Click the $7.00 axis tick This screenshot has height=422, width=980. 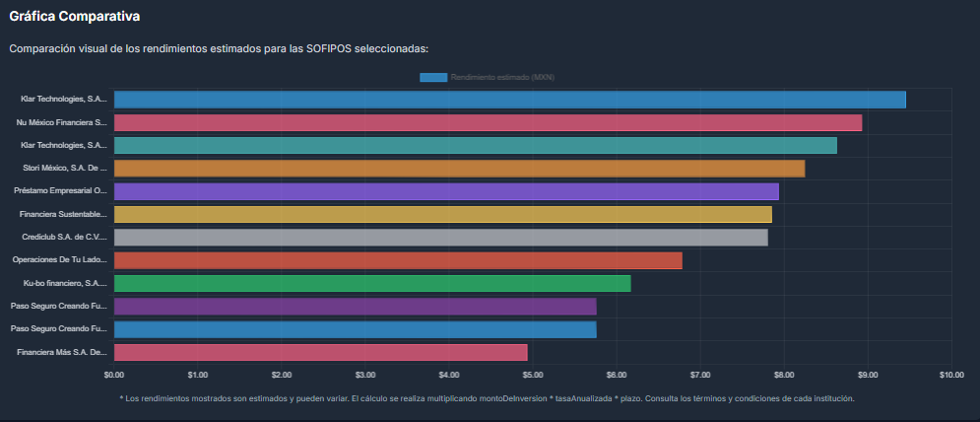pos(700,375)
